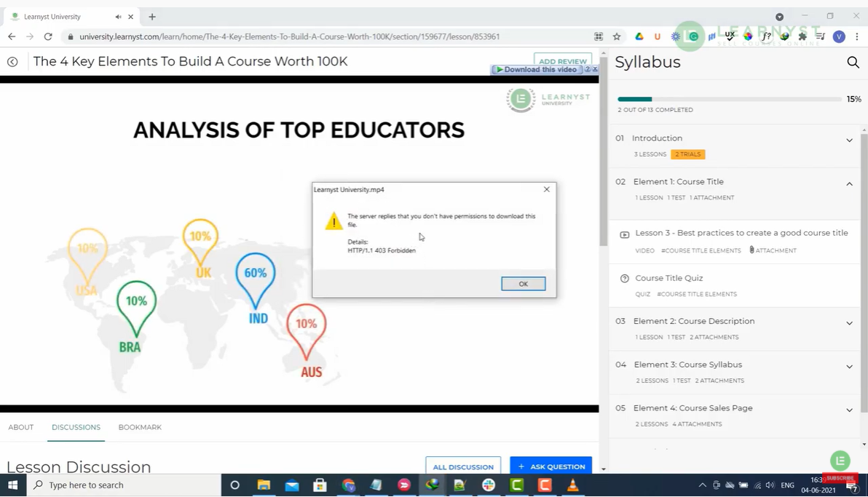
Task: Click the ASK QUESTION button
Action: pos(551,466)
